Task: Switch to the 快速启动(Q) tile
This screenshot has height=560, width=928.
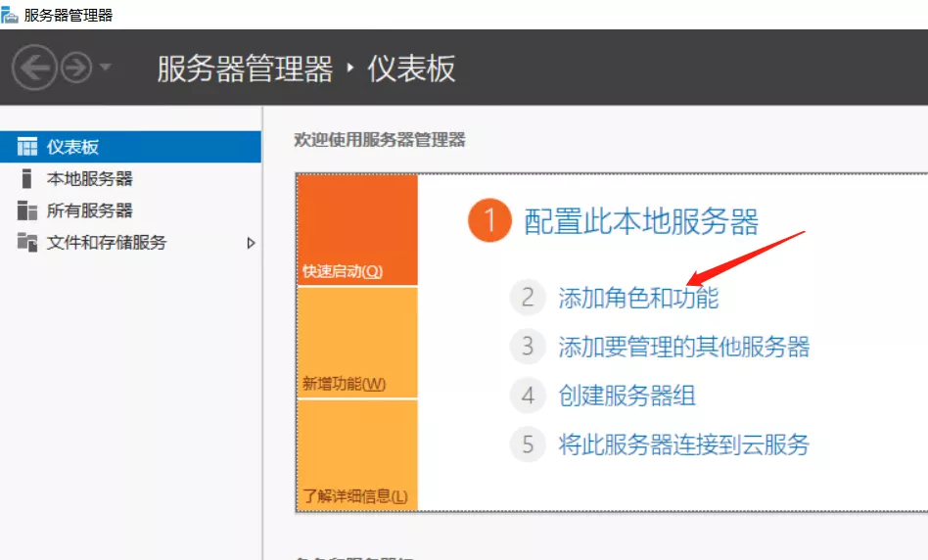Action: pos(356,230)
